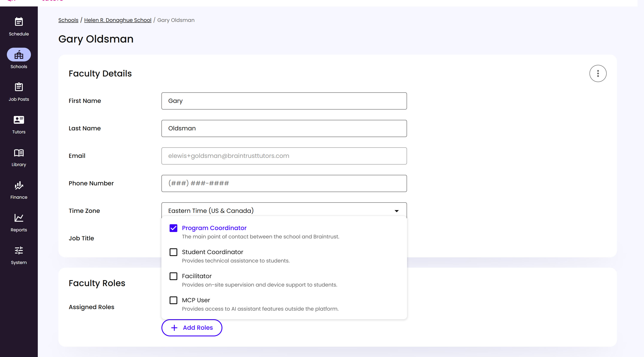
Task: Click the Assigned Roles label
Action: (x=91, y=307)
